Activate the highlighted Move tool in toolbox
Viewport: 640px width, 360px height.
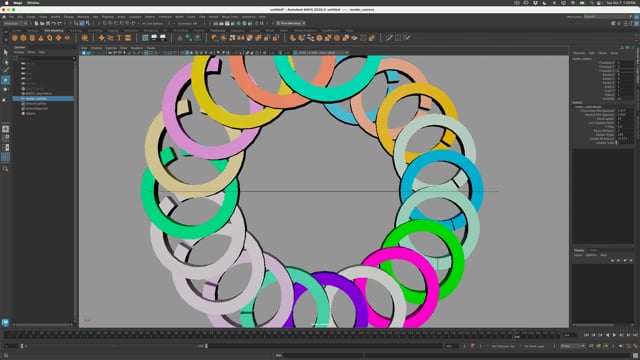pos(5,80)
